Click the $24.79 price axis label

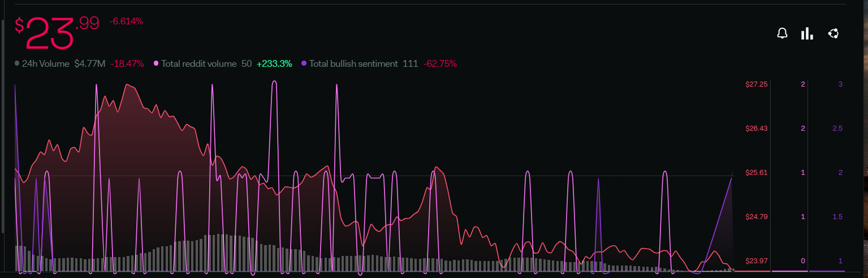[x=757, y=217]
